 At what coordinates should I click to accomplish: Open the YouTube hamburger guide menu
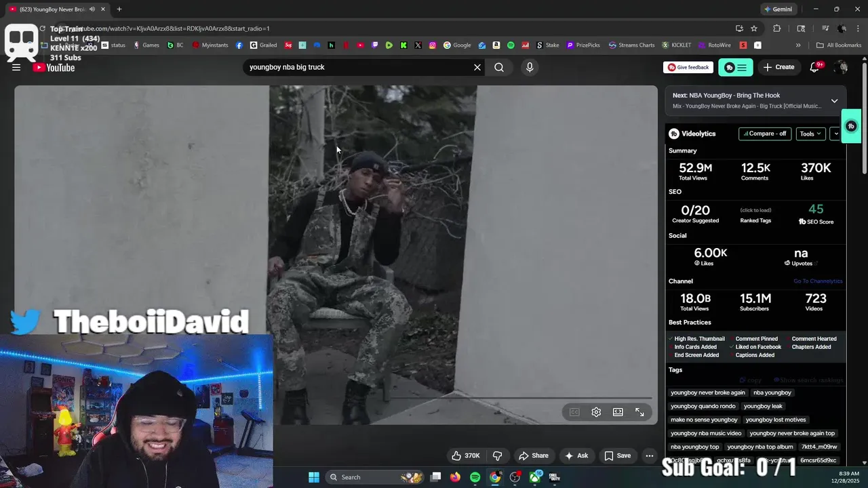click(x=16, y=67)
